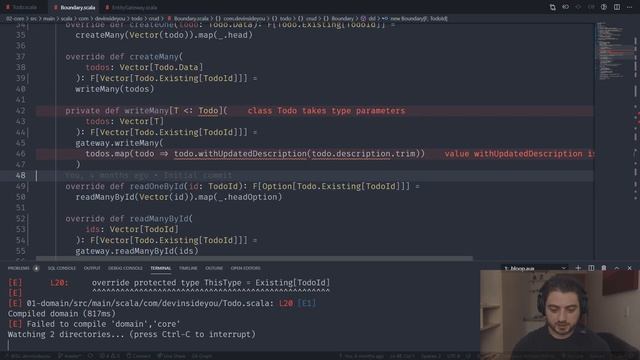
Task: Open the PROBLEMS panel tab
Action: click(x=19, y=268)
